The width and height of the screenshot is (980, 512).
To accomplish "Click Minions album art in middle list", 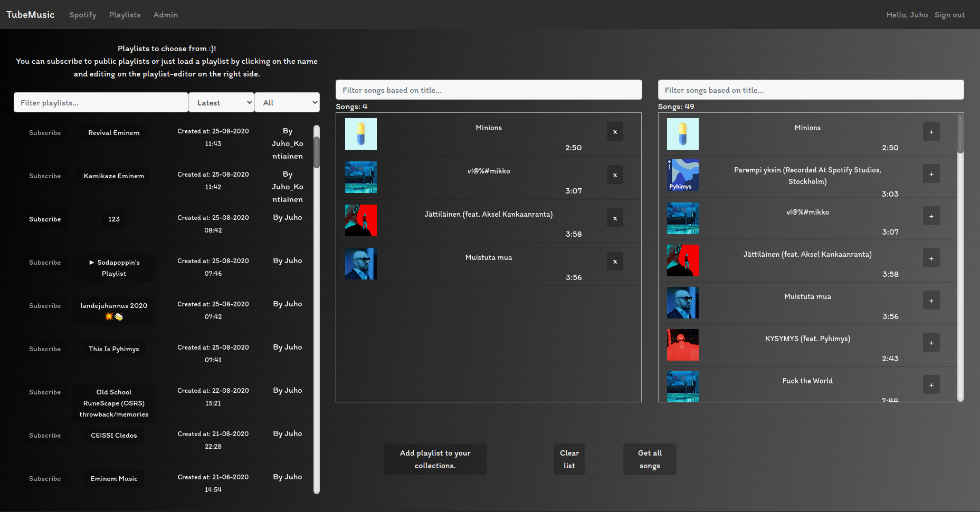I will click(361, 134).
